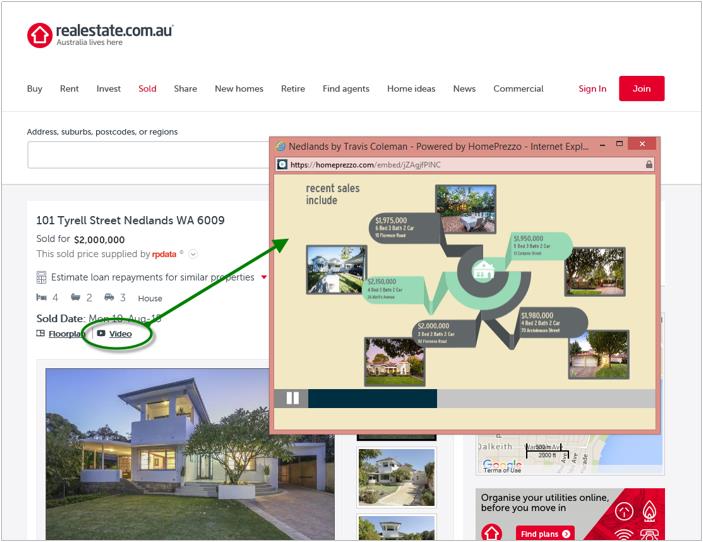
Task: Click the page icon beside popup URL
Action: point(282,165)
